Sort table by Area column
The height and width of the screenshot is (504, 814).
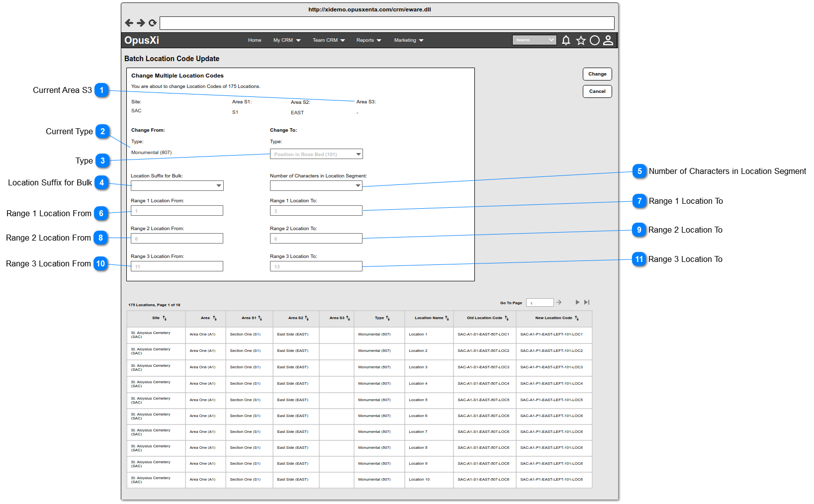click(x=215, y=318)
